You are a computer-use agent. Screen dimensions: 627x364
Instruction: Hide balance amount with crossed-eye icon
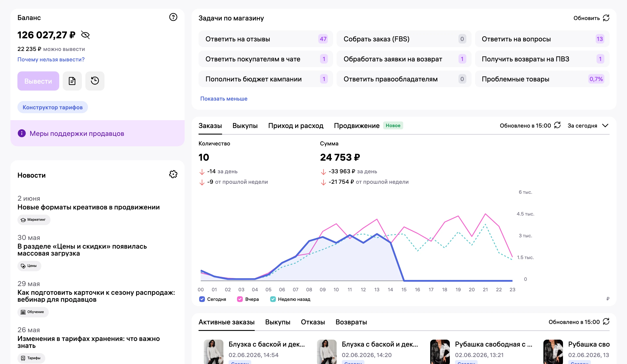85,35
